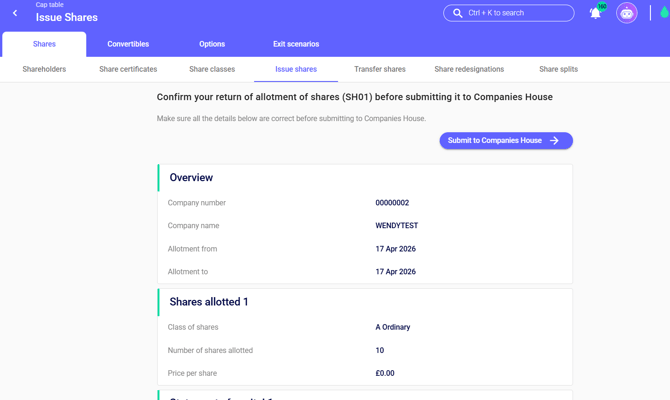
Task: View the Share classes sub-tab
Action: pyautogui.click(x=212, y=69)
